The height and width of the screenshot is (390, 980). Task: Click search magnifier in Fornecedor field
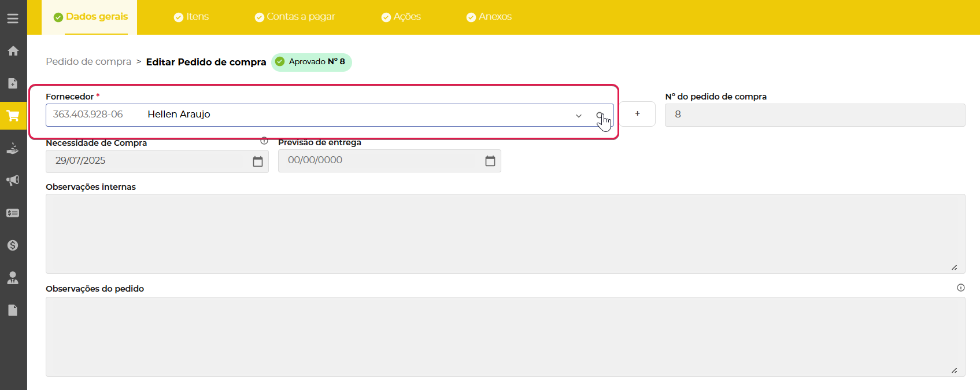coord(600,116)
